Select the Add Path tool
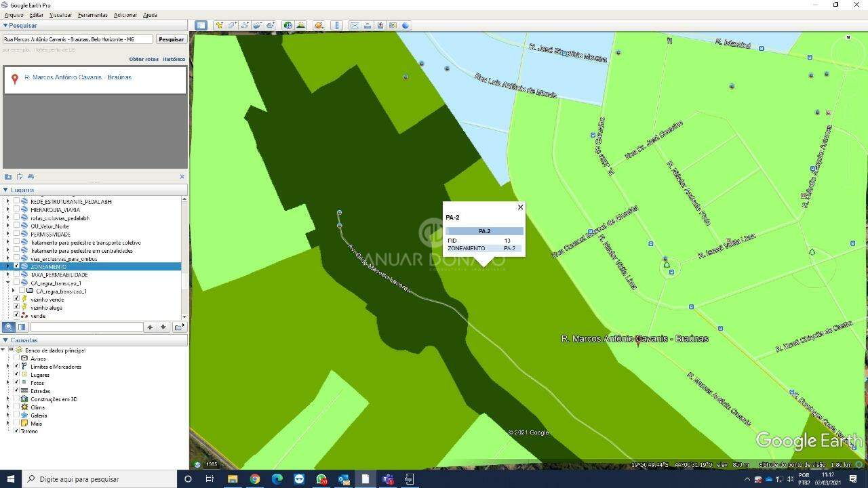868x488 pixels. (245, 25)
